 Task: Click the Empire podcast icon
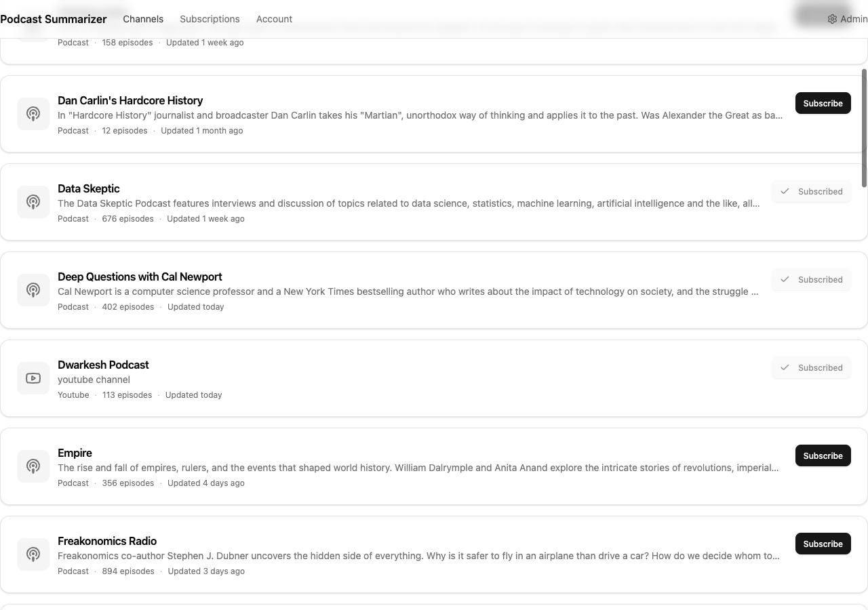(33, 466)
